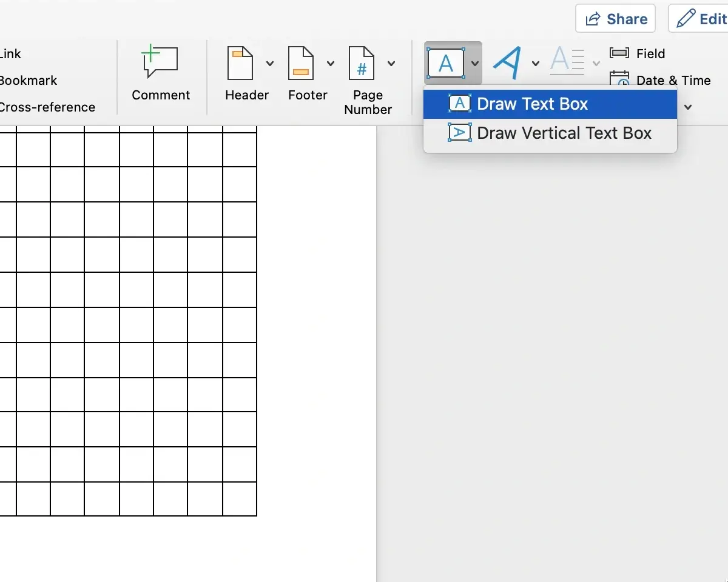The width and height of the screenshot is (728, 582).
Task: Open the Header dropdown options
Action: 269,63
